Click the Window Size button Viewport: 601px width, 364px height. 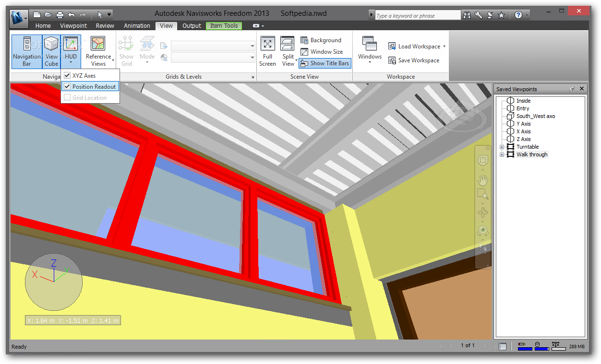[x=322, y=52]
